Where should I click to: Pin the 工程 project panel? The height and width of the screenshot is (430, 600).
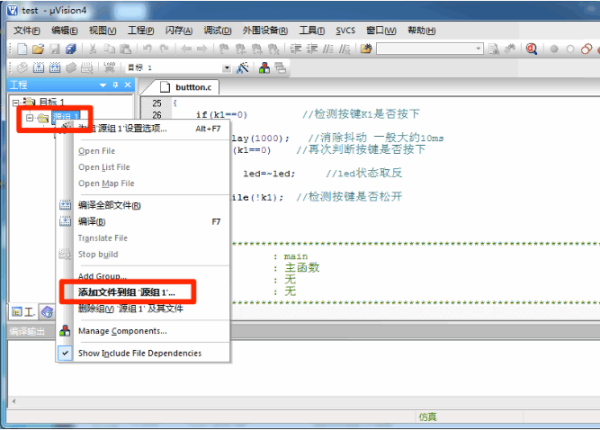[x=116, y=85]
